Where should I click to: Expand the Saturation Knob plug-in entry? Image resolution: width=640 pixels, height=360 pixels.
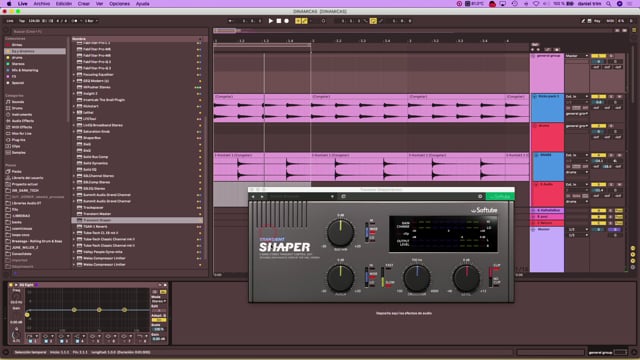pos(74,131)
